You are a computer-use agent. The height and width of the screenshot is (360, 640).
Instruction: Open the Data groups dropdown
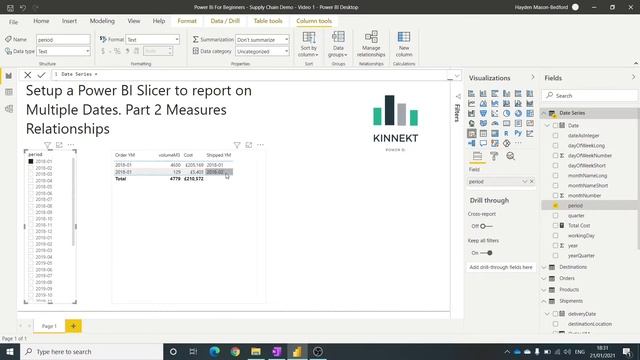point(338,44)
